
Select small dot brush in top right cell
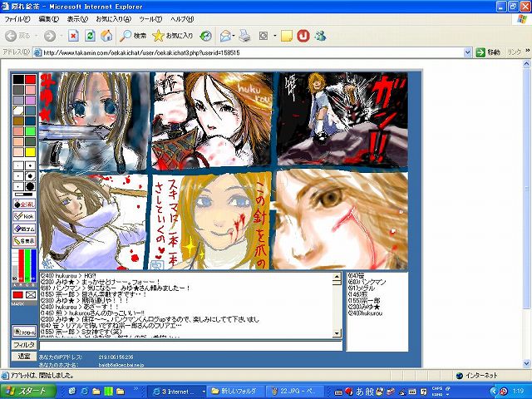pyautogui.click(x=30, y=166)
